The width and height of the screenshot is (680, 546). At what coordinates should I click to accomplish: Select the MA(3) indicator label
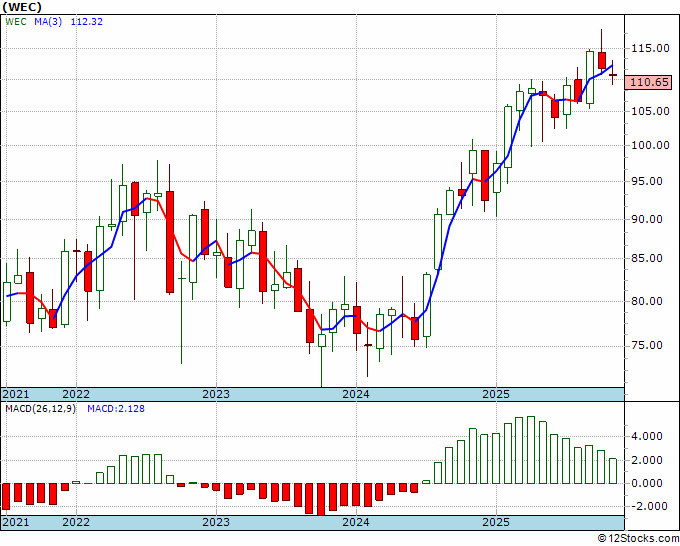coord(48,22)
